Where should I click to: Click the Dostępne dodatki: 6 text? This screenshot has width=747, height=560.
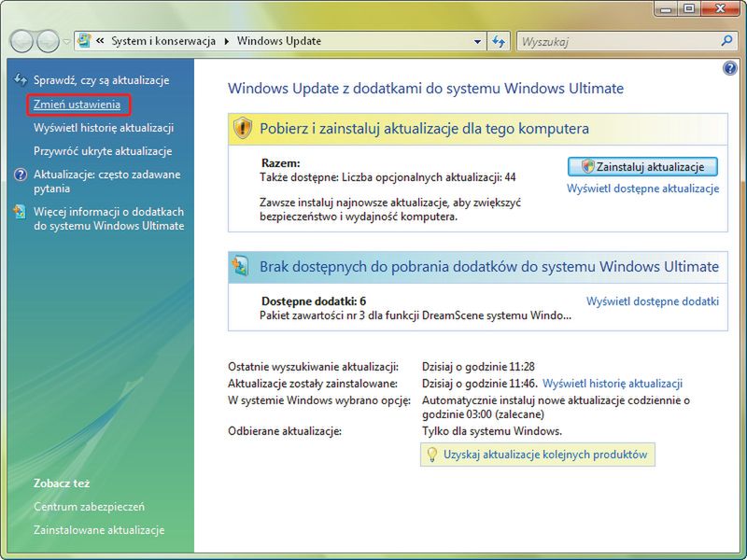coord(314,301)
